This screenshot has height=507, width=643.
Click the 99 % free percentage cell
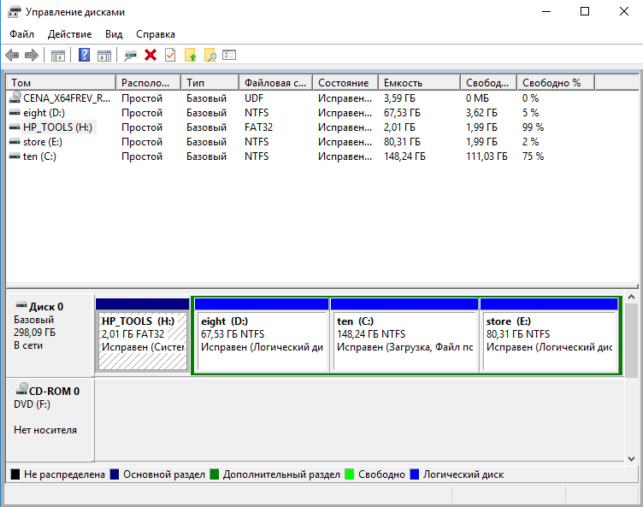pos(533,127)
